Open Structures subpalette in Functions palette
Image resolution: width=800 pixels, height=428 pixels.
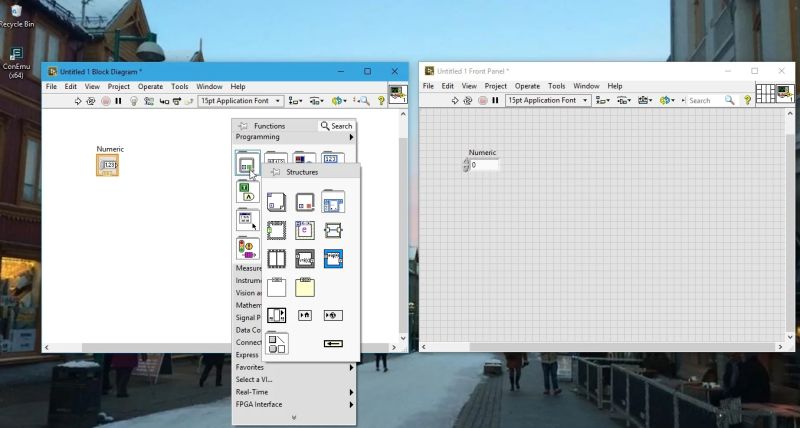[247, 163]
